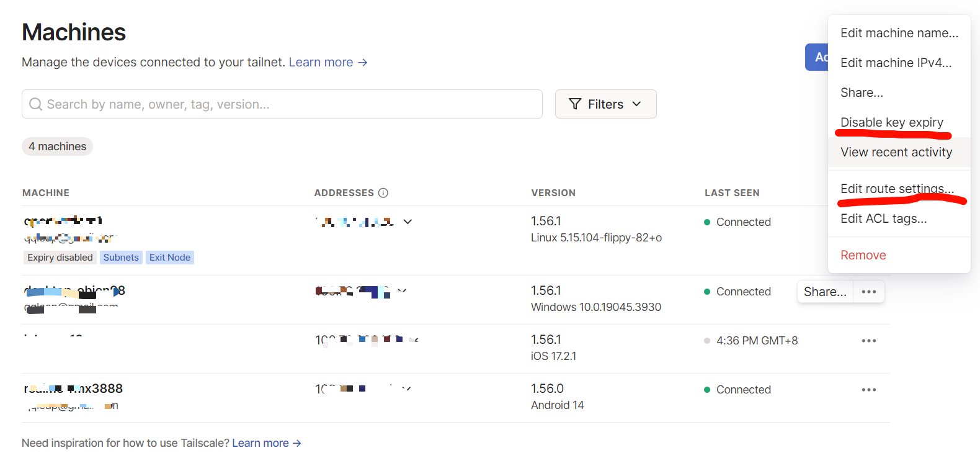Screen dimensions: 980x458
Task: Click the search magnifier icon
Action: tap(36, 104)
